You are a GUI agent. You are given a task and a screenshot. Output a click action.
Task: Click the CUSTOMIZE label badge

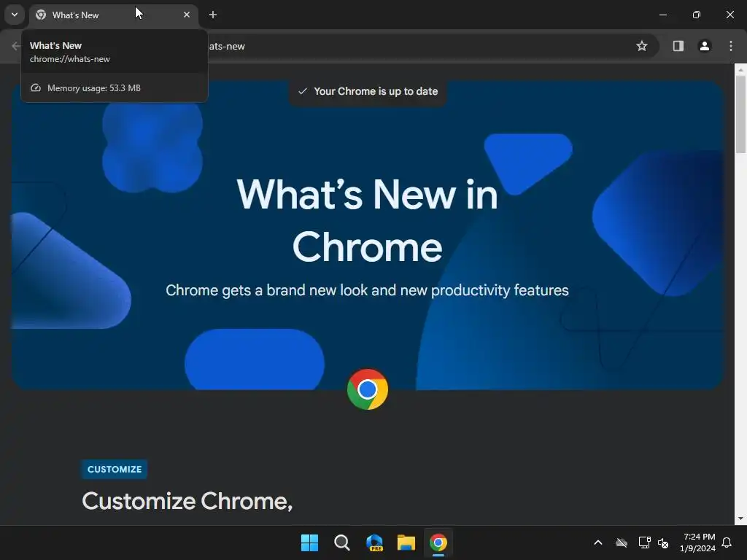click(115, 469)
